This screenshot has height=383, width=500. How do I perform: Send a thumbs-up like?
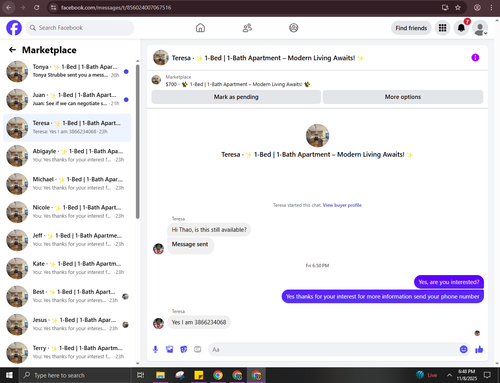[479, 349]
